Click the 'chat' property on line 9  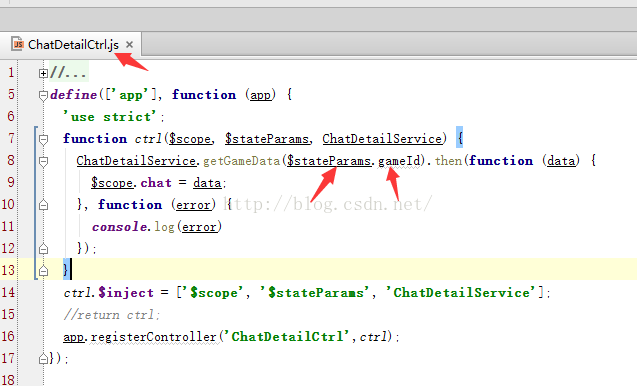[x=156, y=183]
